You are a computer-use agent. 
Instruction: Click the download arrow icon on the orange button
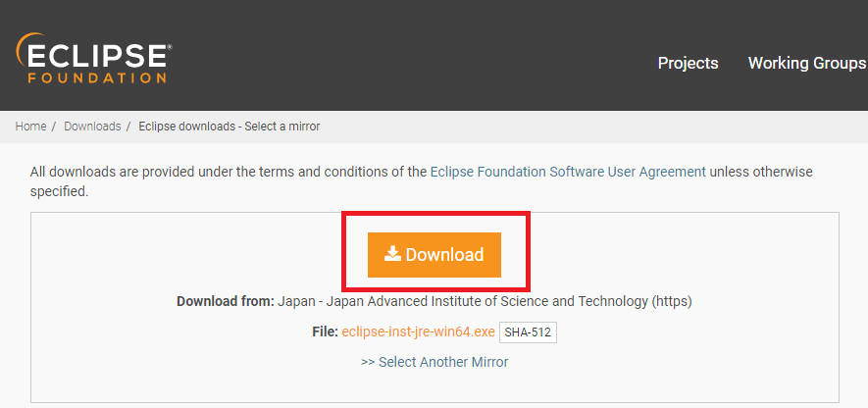coord(392,254)
